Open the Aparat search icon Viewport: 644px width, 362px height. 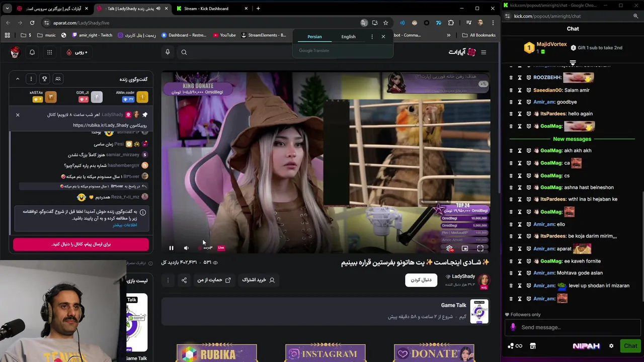click(184, 52)
